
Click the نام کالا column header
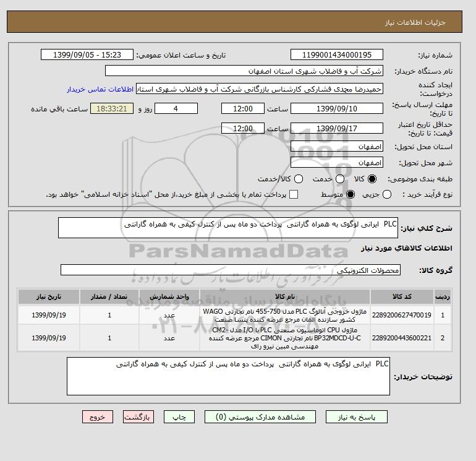(x=285, y=296)
